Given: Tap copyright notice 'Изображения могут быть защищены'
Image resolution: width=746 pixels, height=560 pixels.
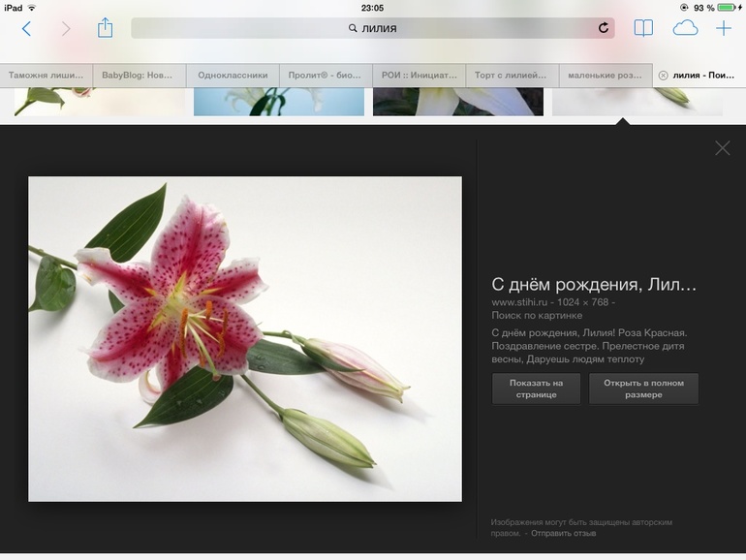Looking at the screenshot, I should pyautogui.click(x=559, y=522).
